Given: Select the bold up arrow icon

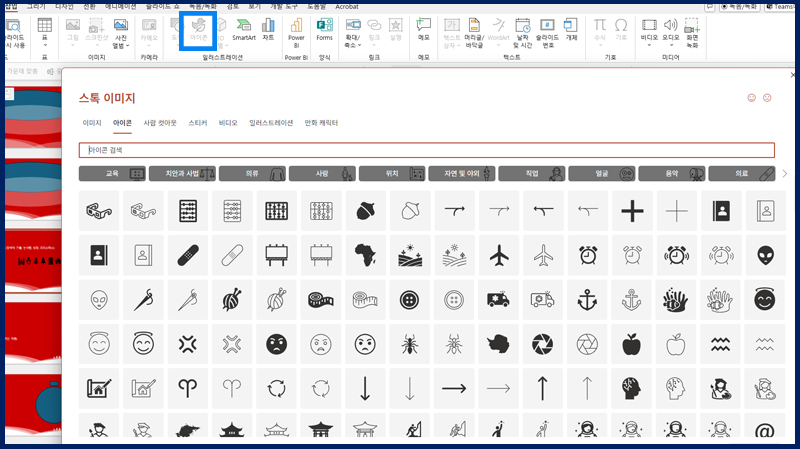Looking at the screenshot, I should click(542, 388).
